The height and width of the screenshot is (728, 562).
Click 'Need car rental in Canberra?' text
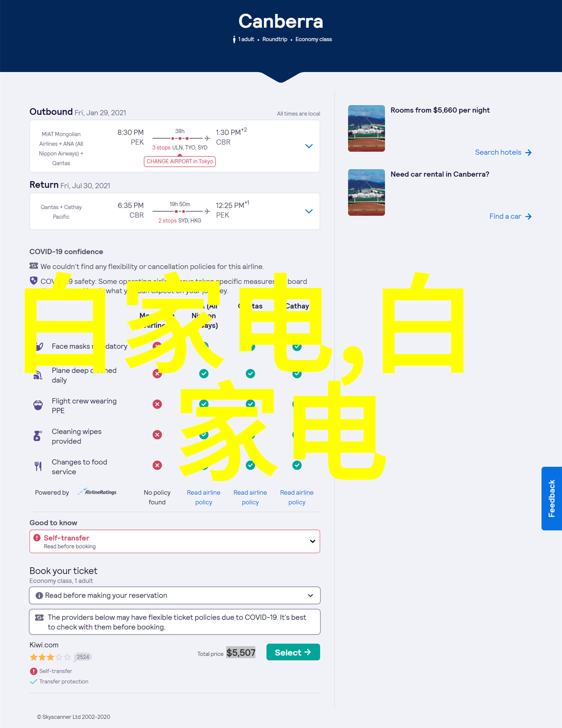pos(440,174)
